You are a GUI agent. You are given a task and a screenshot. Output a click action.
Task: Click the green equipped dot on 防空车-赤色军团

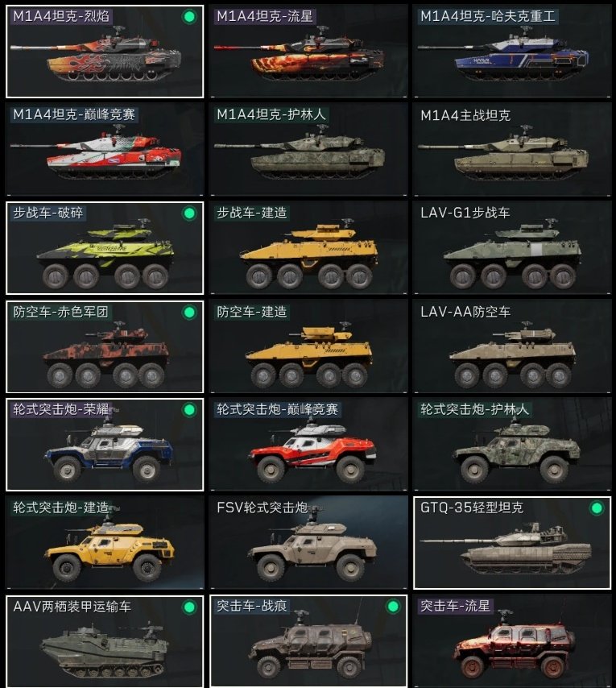[x=189, y=313]
